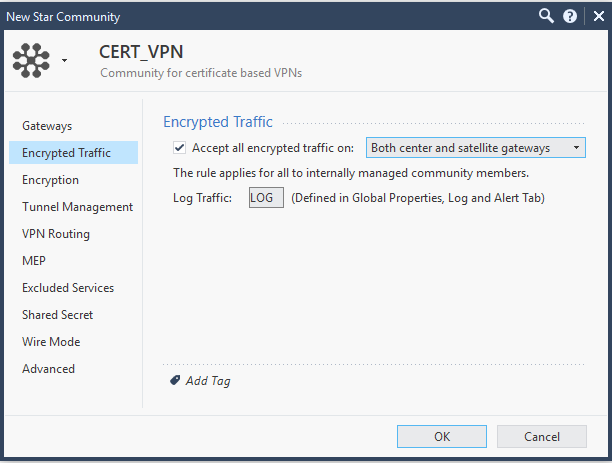This screenshot has height=463, width=612.
Task: Click the tag icon beside Add Tag
Action: pyautogui.click(x=175, y=381)
